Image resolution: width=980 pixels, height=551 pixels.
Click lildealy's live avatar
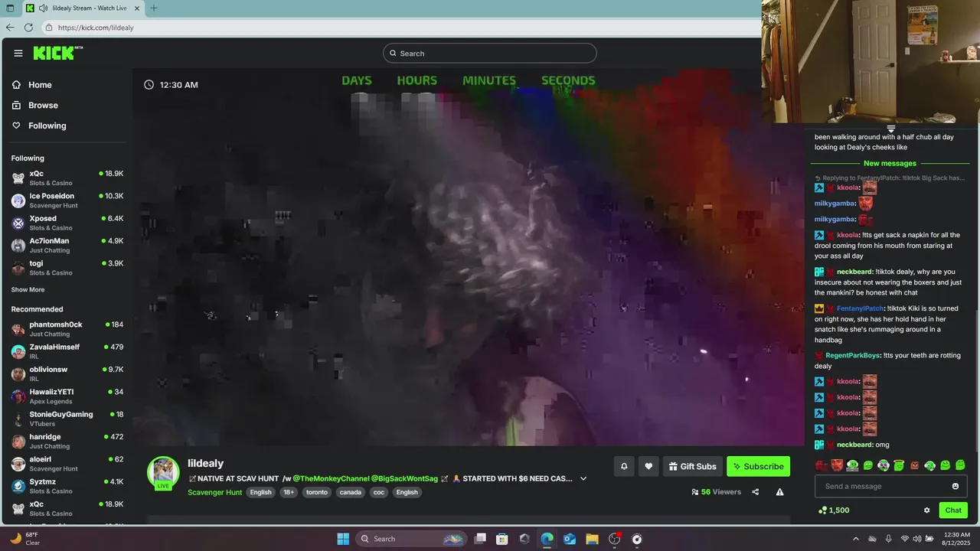pos(163,472)
